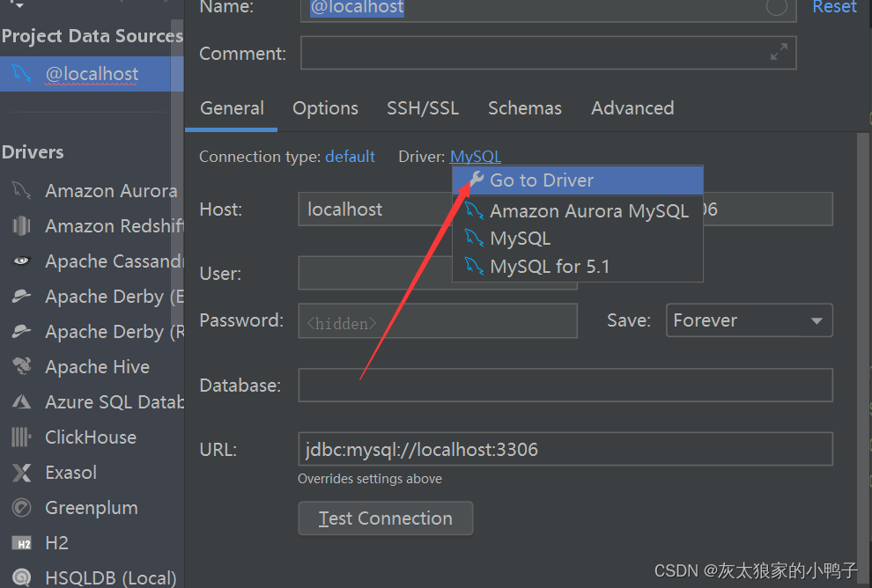This screenshot has width=872, height=588.
Task: Open the Save Forever dropdown
Action: pos(749,320)
